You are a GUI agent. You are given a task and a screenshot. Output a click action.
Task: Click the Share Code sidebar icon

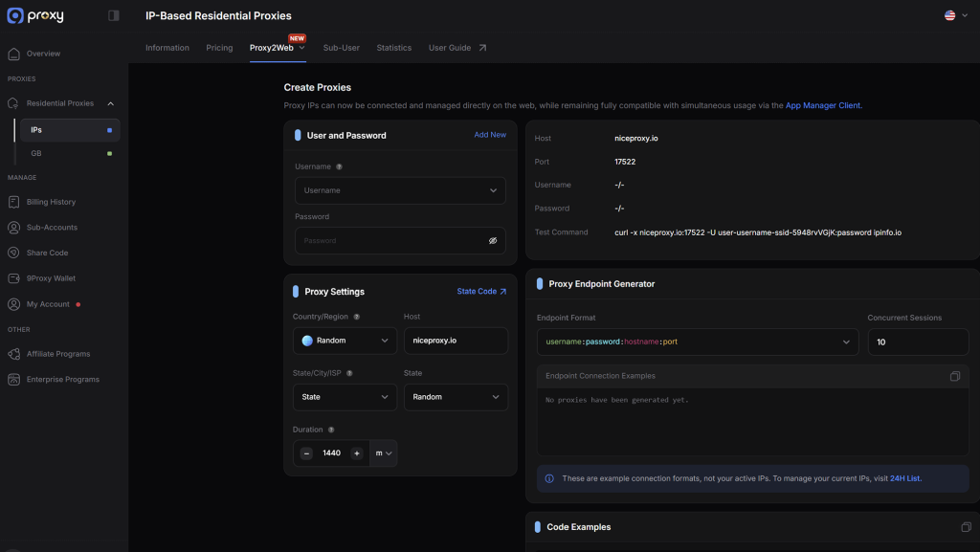13,253
